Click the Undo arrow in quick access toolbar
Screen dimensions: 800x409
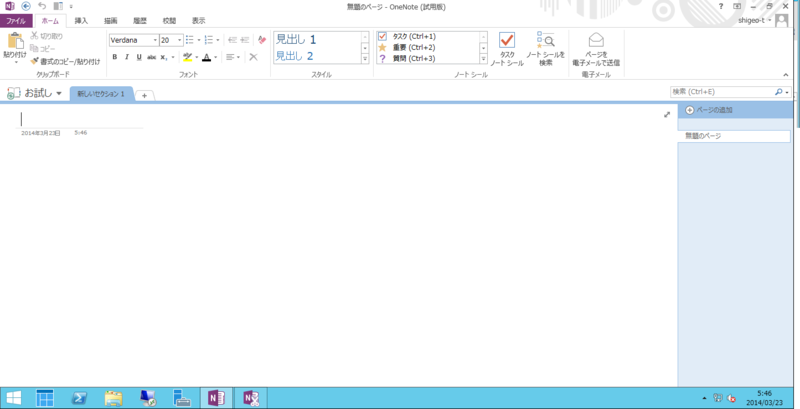(42, 6)
